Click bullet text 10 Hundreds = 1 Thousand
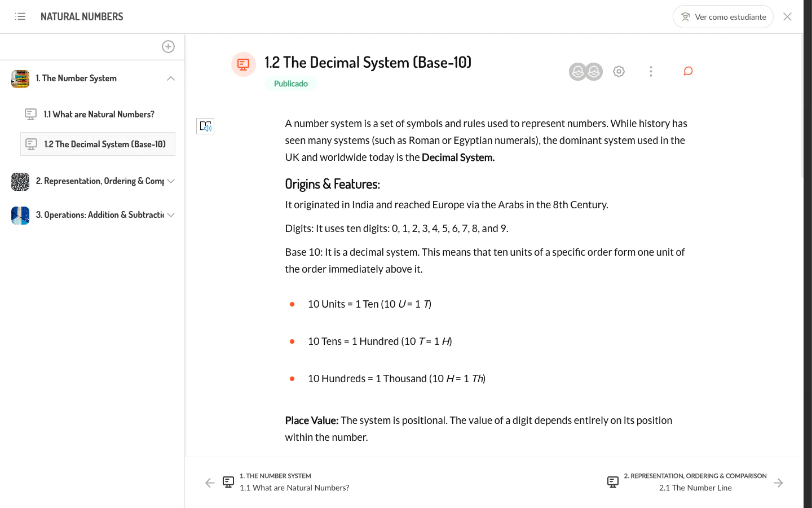 pyautogui.click(x=396, y=379)
